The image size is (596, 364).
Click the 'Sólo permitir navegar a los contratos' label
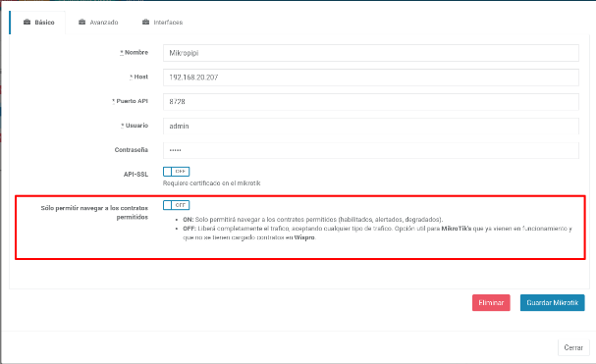pyautogui.click(x=94, y=212)
